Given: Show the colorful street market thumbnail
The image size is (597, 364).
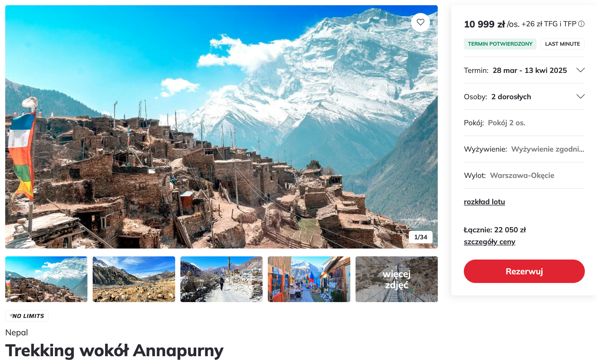Looking at the screenshot, I should click(309, 279).
